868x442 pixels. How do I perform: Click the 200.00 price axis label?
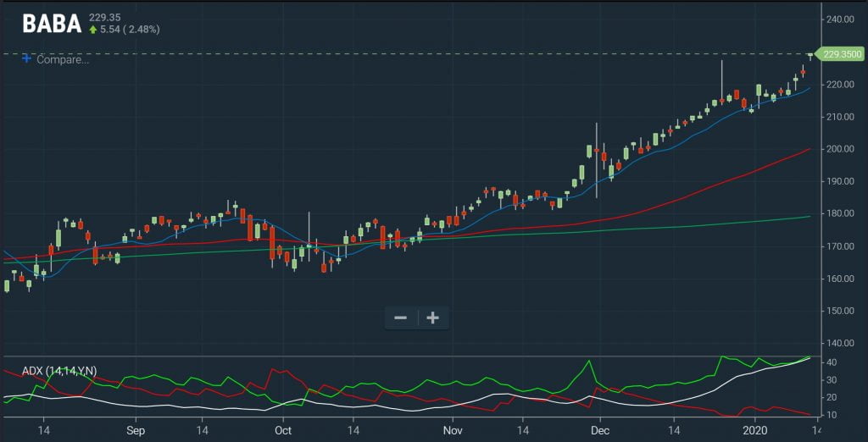(x=842, y=149)
